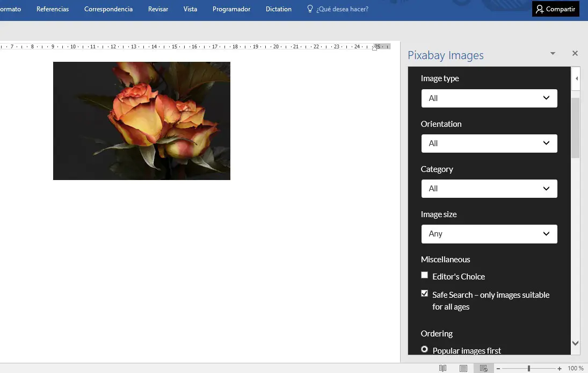
Task: Expand the Image type dropdown
Action: tap(489, 98)
